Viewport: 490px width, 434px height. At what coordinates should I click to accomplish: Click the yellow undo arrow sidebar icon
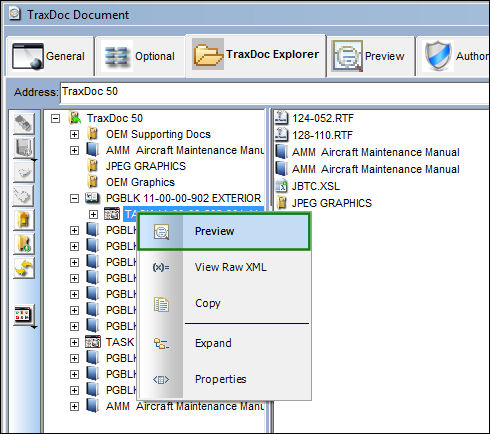pyautogui.click(x=24, y=268)
